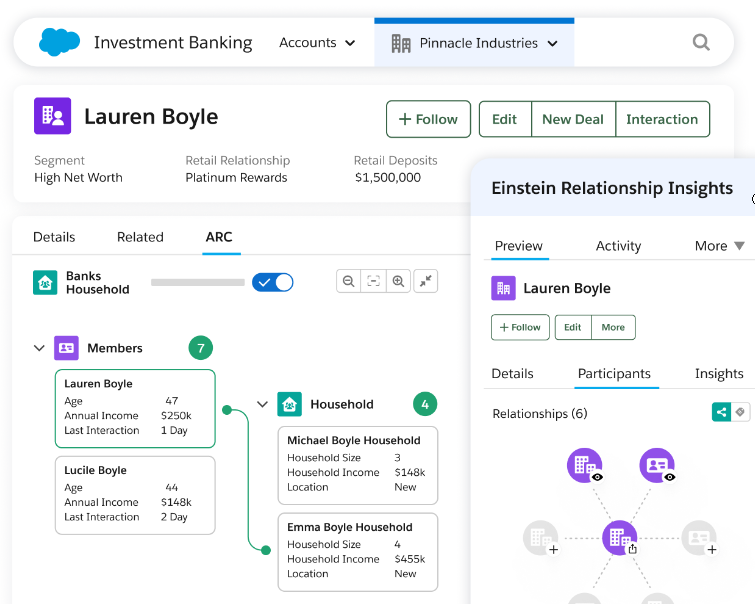The image size is (755, 604).
Task: Switch to the Related tab
Action: pos(140,237)
